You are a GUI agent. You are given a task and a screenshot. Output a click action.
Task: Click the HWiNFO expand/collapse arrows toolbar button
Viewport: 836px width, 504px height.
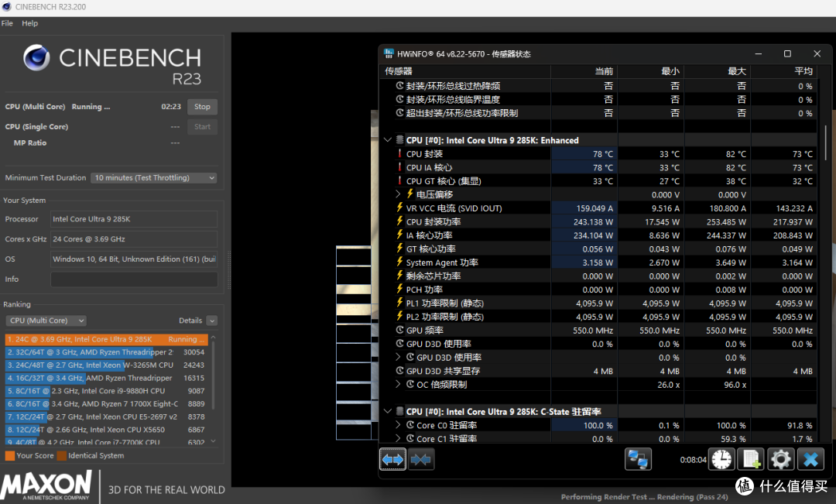392,459
